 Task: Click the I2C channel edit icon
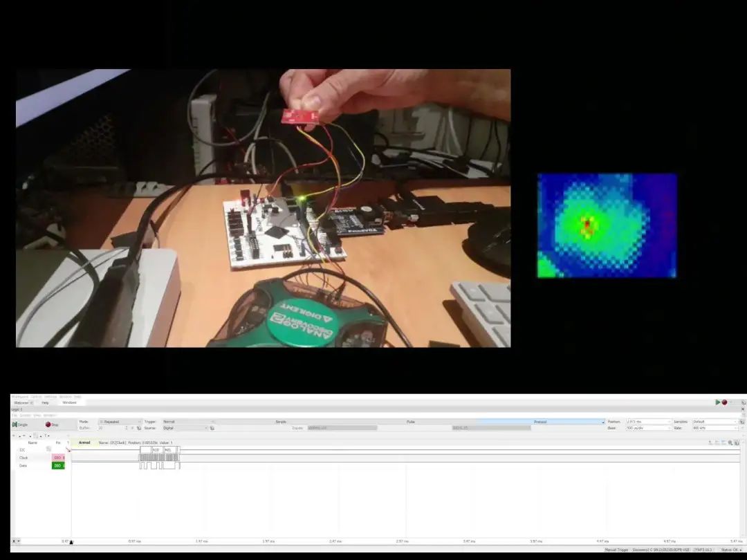click(48, 449)
